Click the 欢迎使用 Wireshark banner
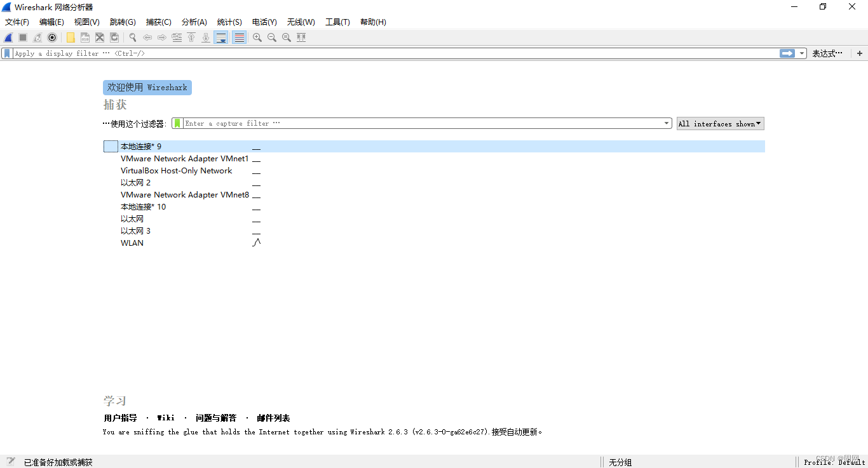Viewport: 868px width, 468px height. click(x=147, y=88)
